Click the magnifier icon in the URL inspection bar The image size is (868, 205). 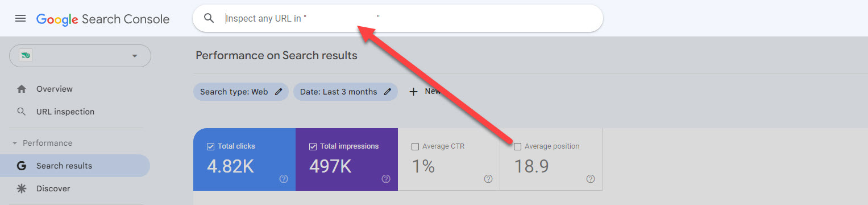tap(209, 18)
